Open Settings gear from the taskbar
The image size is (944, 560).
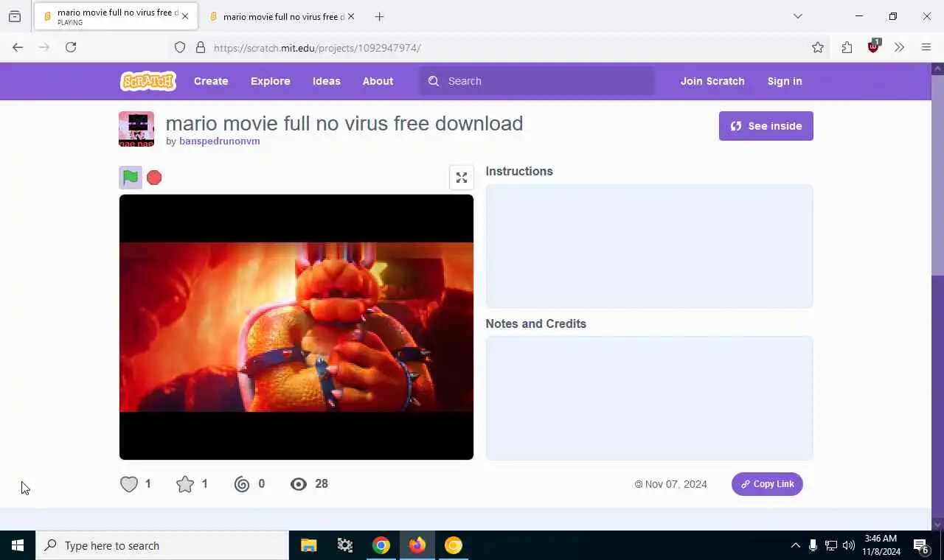point(344,545)
